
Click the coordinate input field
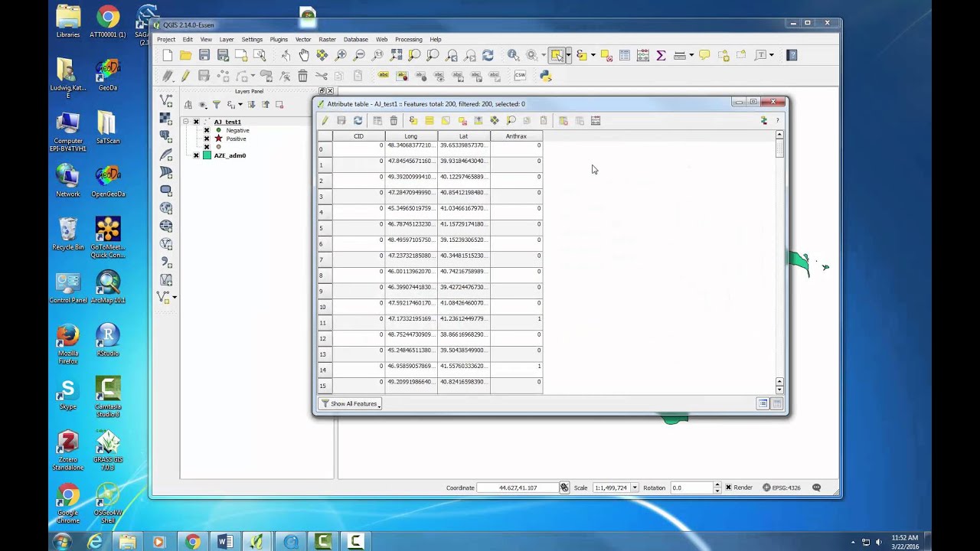pos(518,487)
